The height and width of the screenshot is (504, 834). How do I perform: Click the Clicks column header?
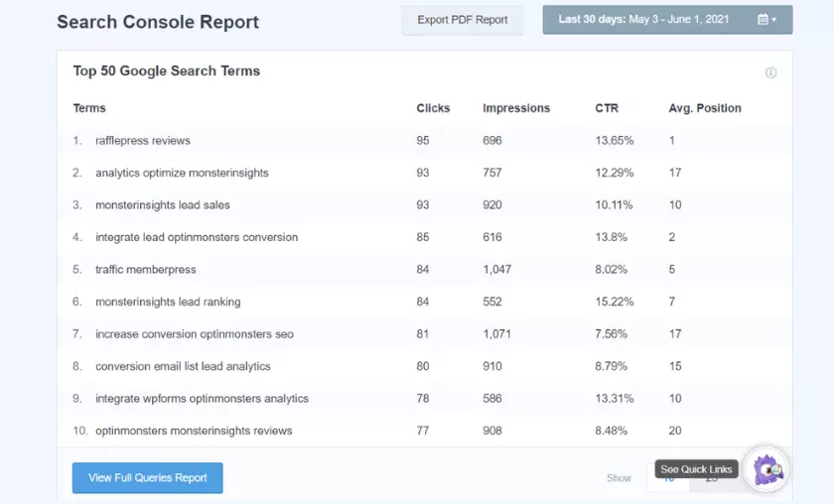433,108
